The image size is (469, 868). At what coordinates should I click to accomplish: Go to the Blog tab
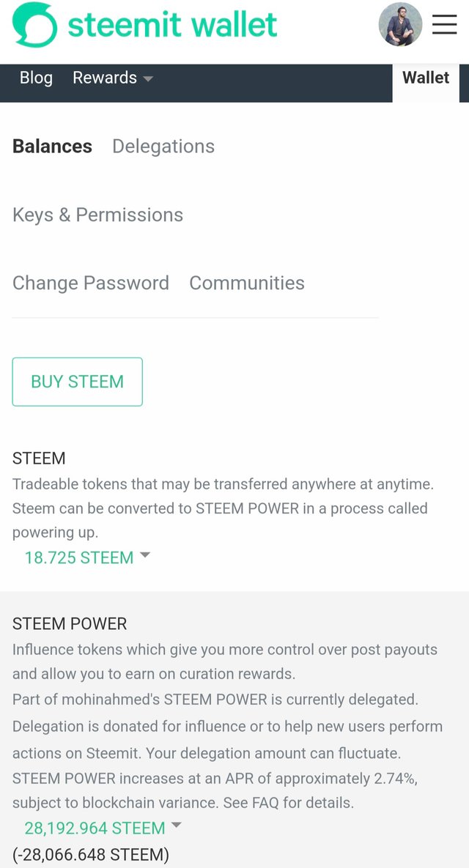click(x=36, y=78)
